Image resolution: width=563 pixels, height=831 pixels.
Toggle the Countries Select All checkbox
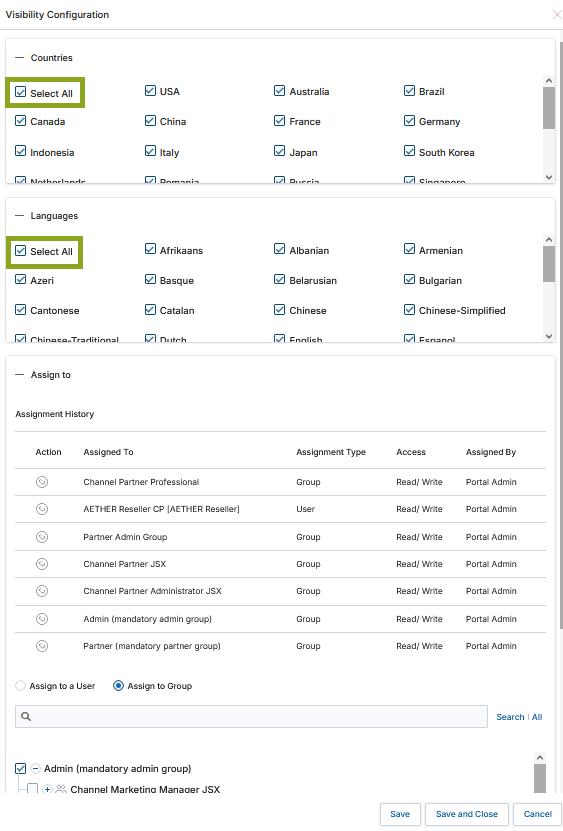click(x=21, y=92)
